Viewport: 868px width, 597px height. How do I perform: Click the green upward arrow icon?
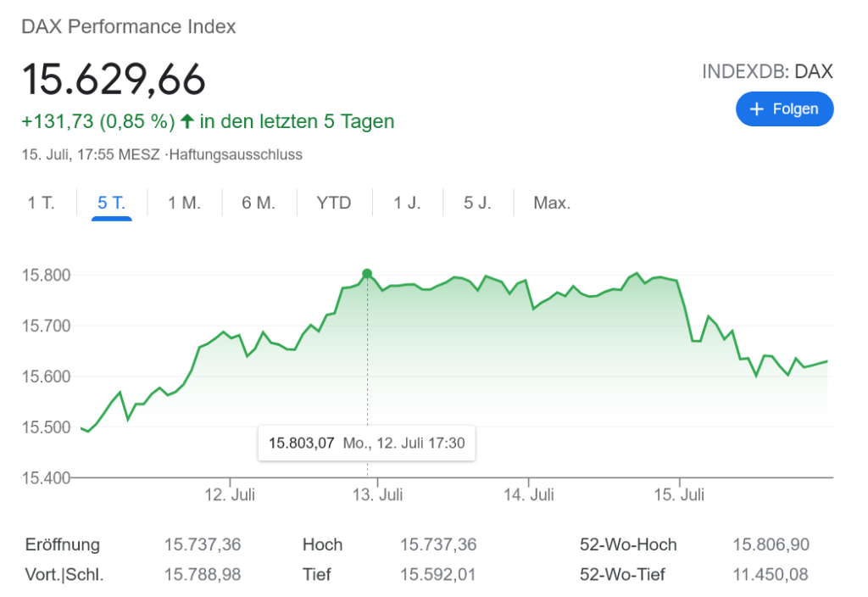coord(186,121)
